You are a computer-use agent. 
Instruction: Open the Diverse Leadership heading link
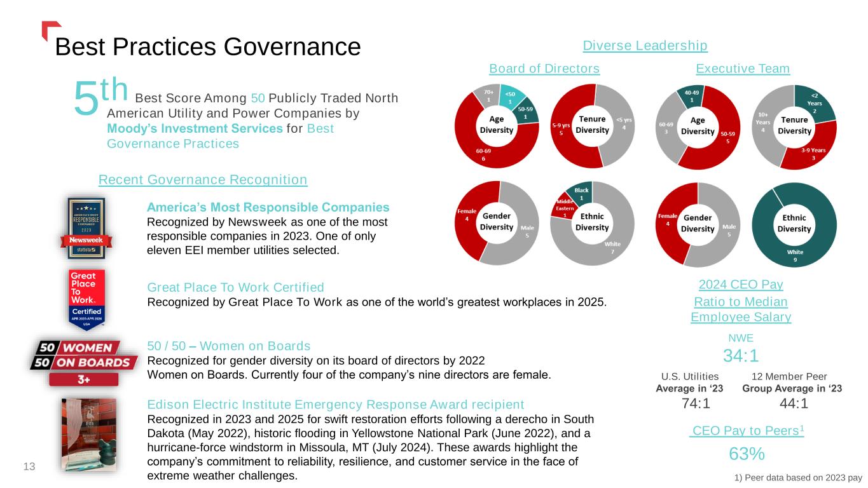click(645, 45)
